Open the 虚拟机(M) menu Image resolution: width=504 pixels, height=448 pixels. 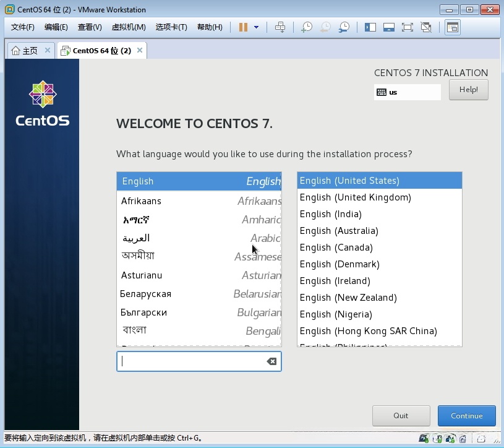[129, 27]
